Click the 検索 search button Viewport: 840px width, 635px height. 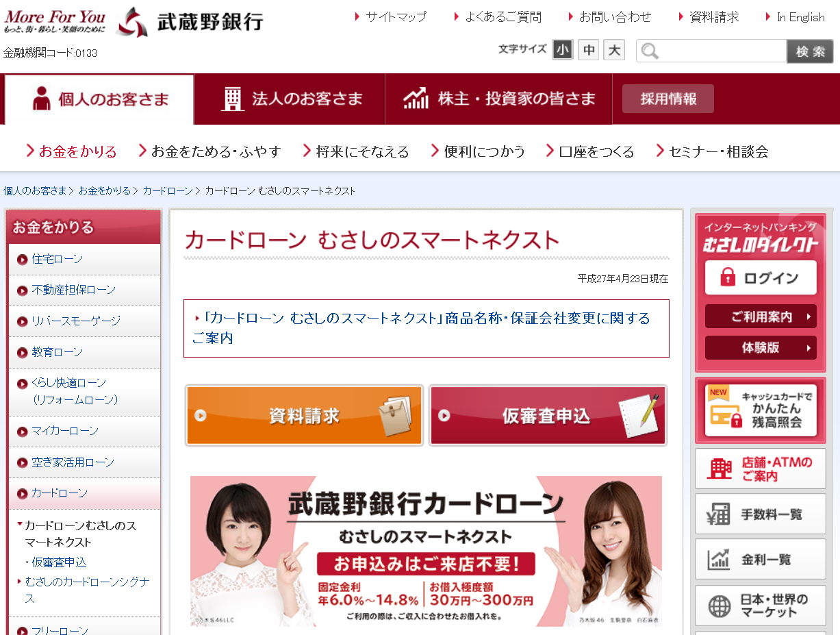[x=811, y=51]
